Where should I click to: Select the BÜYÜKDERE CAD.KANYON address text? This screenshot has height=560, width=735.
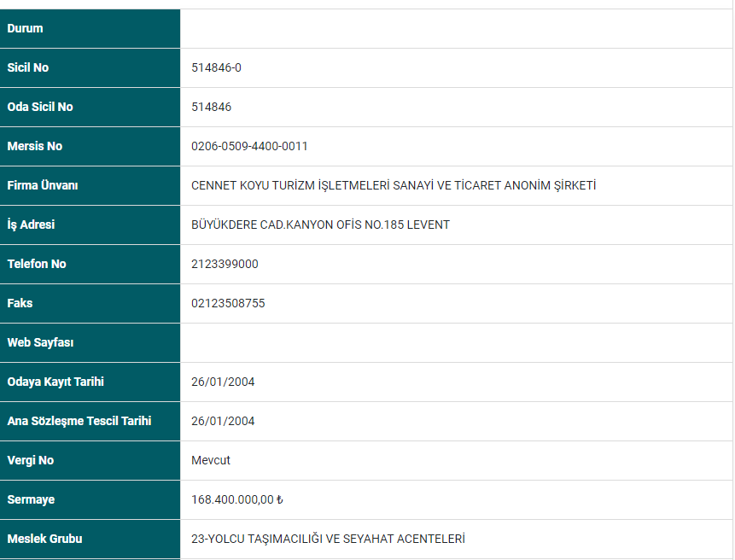[x=321, y=225]
